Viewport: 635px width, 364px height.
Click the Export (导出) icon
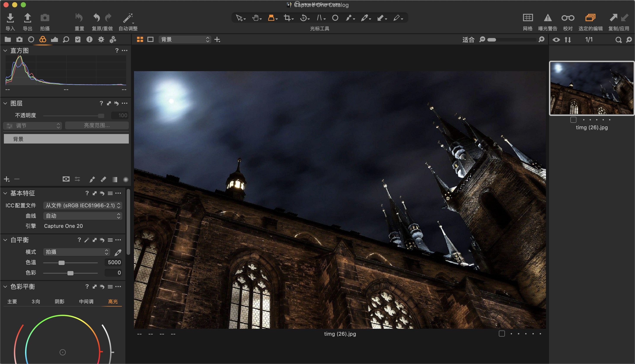[x=27, y=18]
